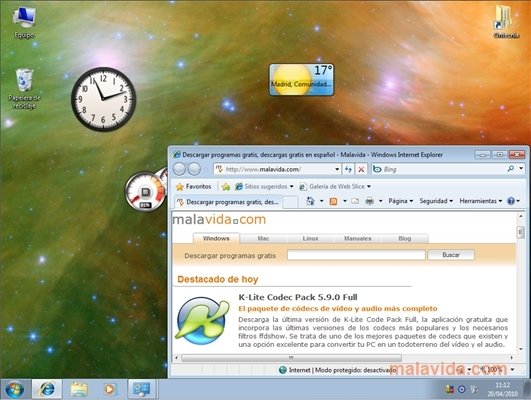Screen dimensions: 531x400
Task: Click the taskbar clock showing 11:12
Action: click(x=503, y=389)
